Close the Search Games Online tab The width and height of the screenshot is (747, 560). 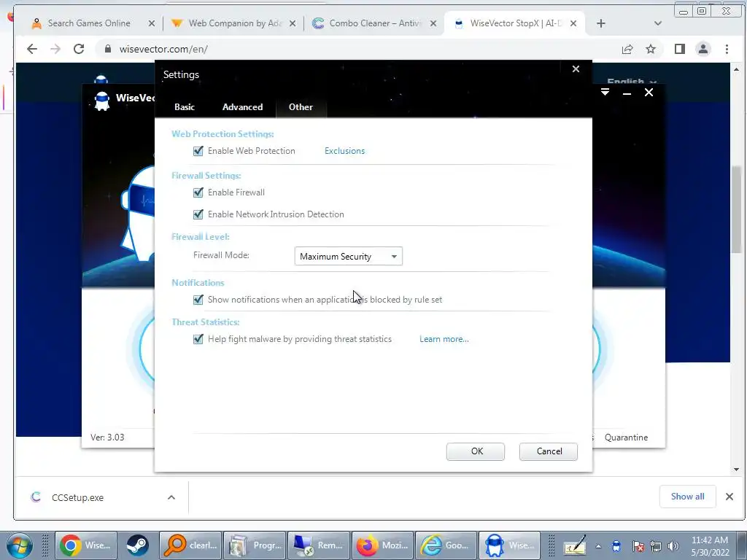(152, 23)
